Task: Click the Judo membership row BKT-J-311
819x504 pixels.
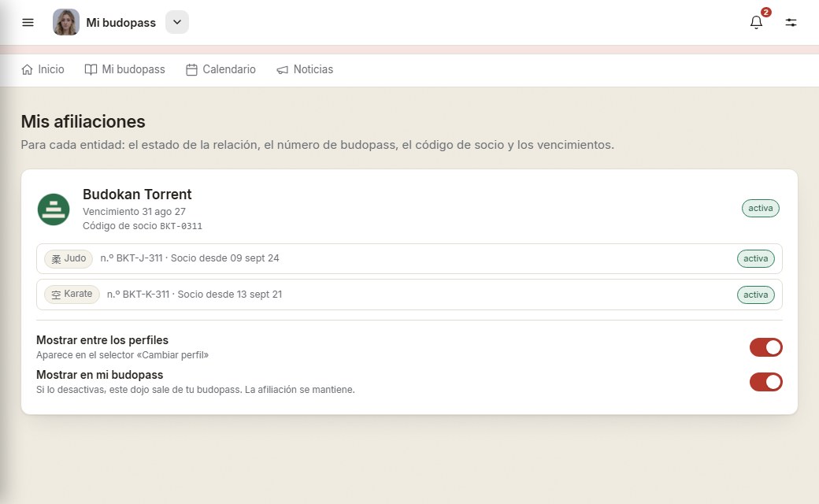Action: coord(409,258)
